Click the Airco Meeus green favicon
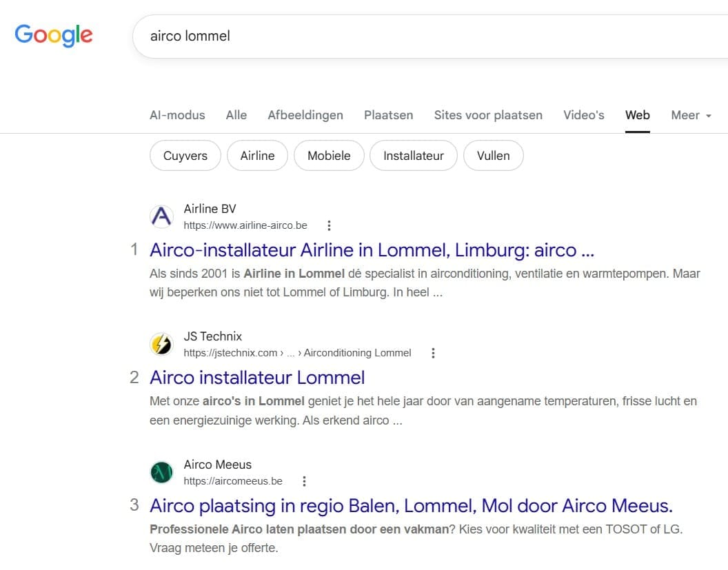The width and height of the screenshot is (728, 570). [x=161, y=472]
